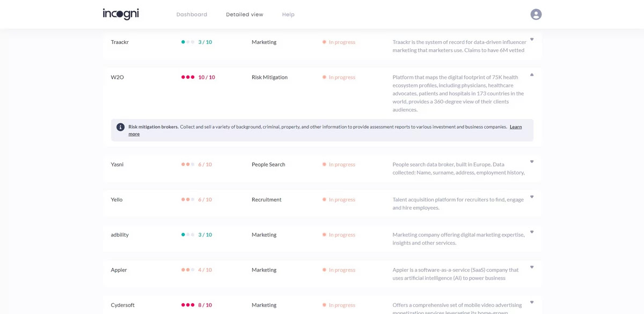Click Cydersoft's red 8 / 10 dots
The height and width of the screenshot is (314, 644).
(188, 305)
